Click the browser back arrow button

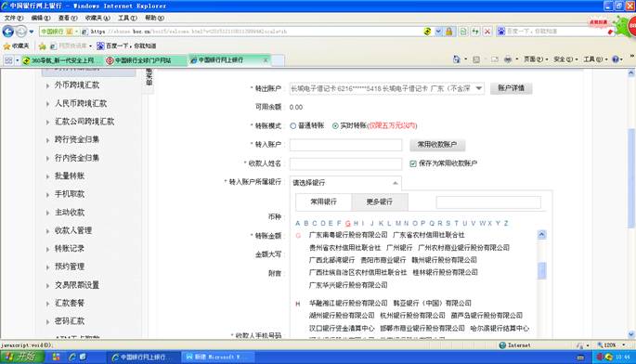tap(7, 32)
